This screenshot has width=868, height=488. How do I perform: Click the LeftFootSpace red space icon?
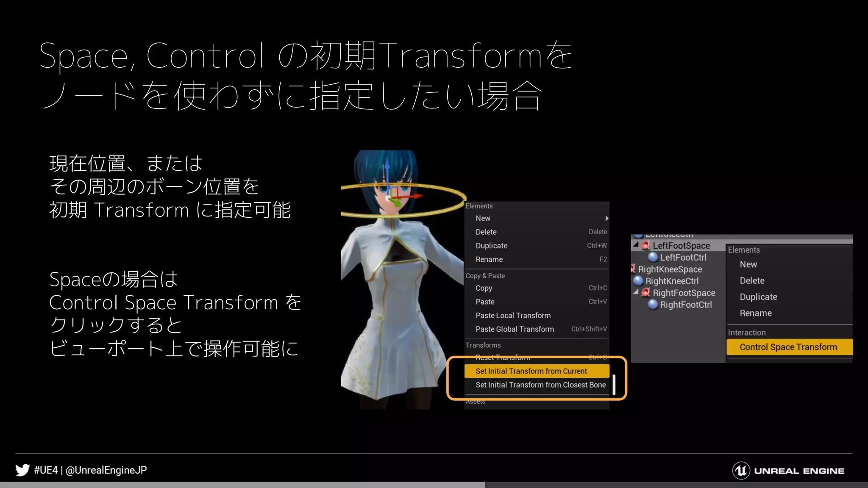pos(645,245)
